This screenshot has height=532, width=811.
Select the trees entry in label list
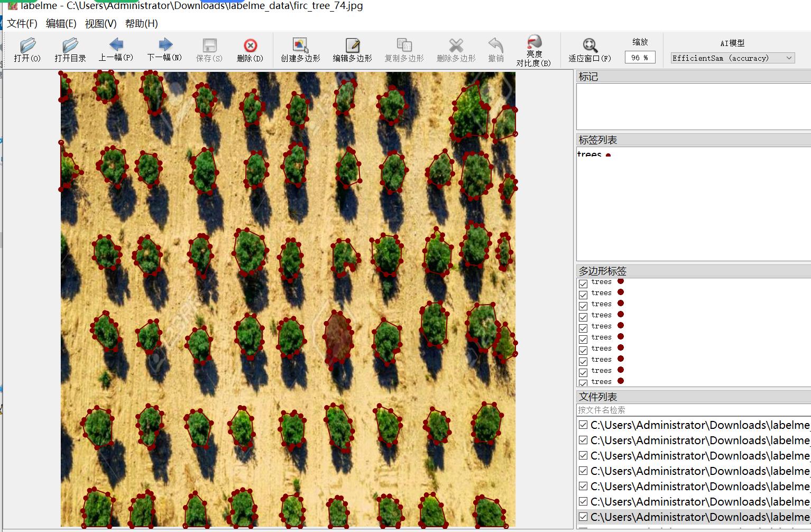589,154
